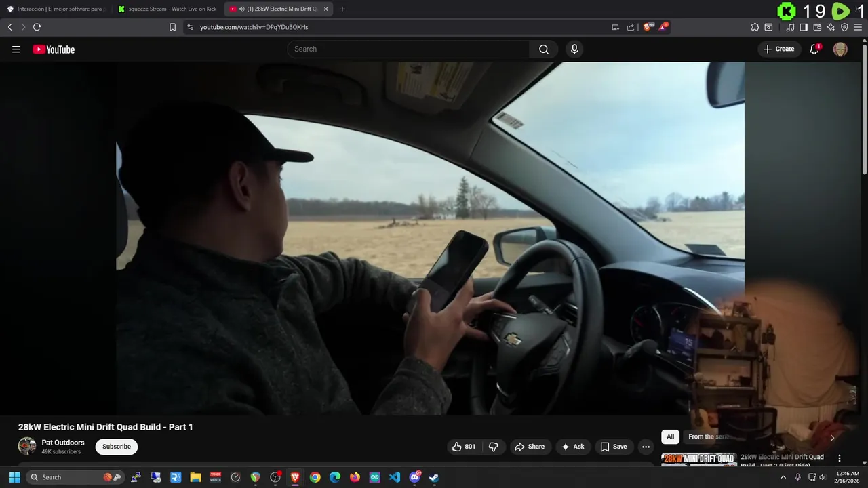
Task: Open more actions ellipsis under video
Action: [x=646, y=447]
